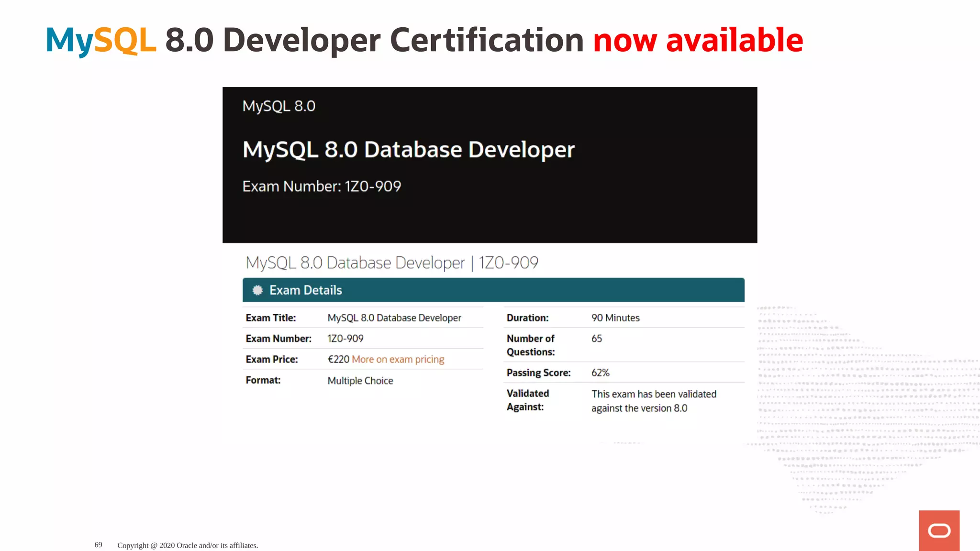The image size is (980, 551).
Task: Click the Duration value '90 Minutes'
Action: [x=615, y=318]
